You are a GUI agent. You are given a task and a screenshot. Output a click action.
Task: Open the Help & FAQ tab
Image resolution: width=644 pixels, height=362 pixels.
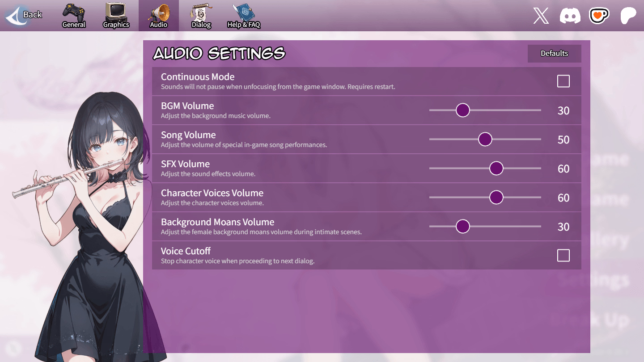[244, 16]
